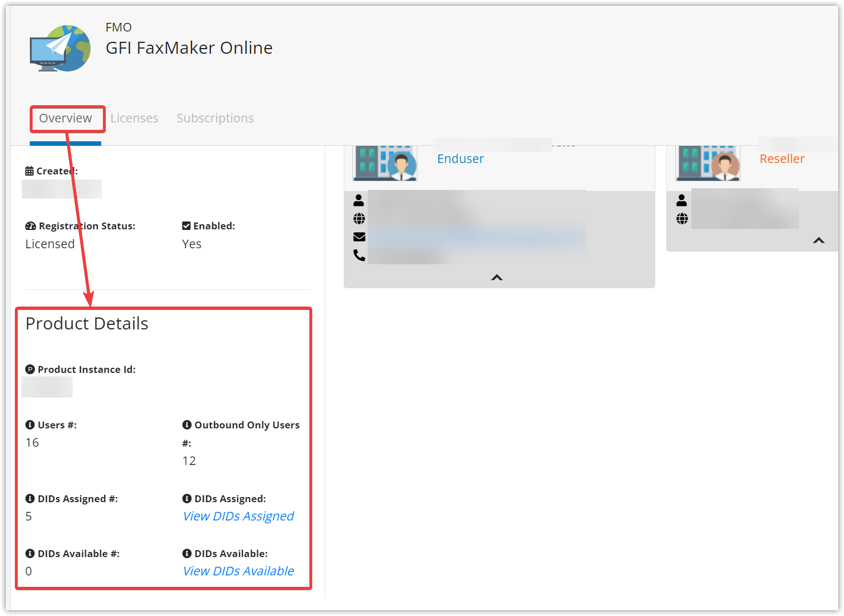This screenshot has height=616, width=844.
Task: Click the Enabled value Yes
Action: pos(192,244)
